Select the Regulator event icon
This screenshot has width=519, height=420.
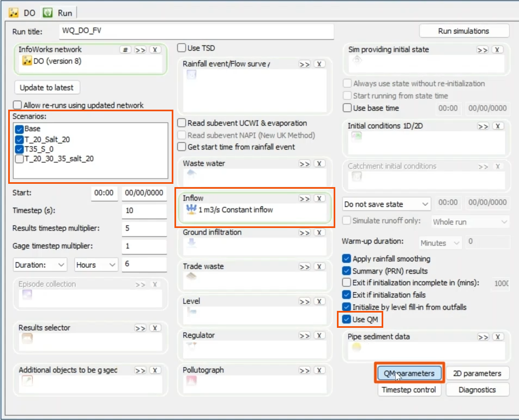click(192, 345)
